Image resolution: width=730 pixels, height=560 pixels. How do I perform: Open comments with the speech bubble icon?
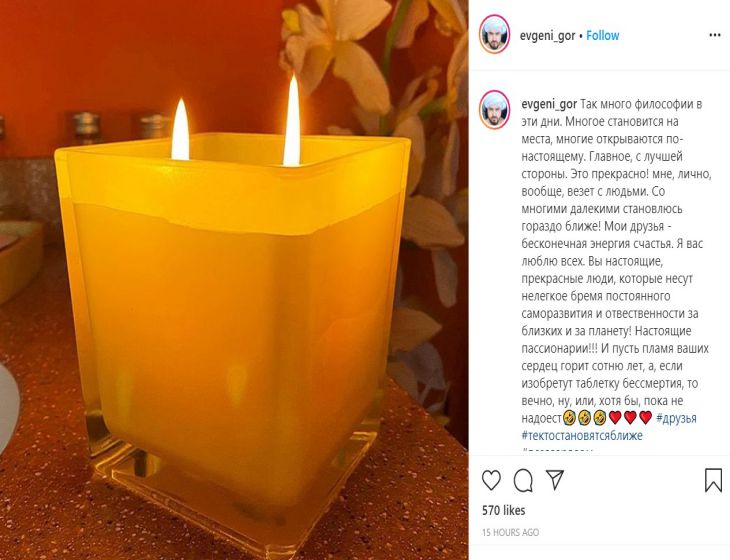(x=523, y=480)
